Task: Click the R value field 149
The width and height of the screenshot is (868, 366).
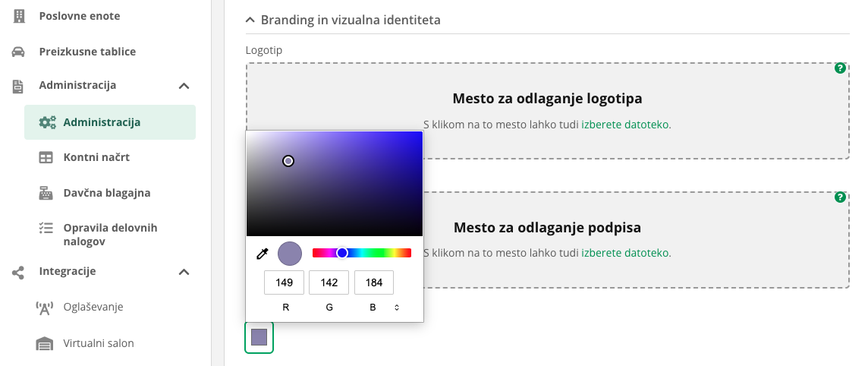Action: click(x=284, y=282)
